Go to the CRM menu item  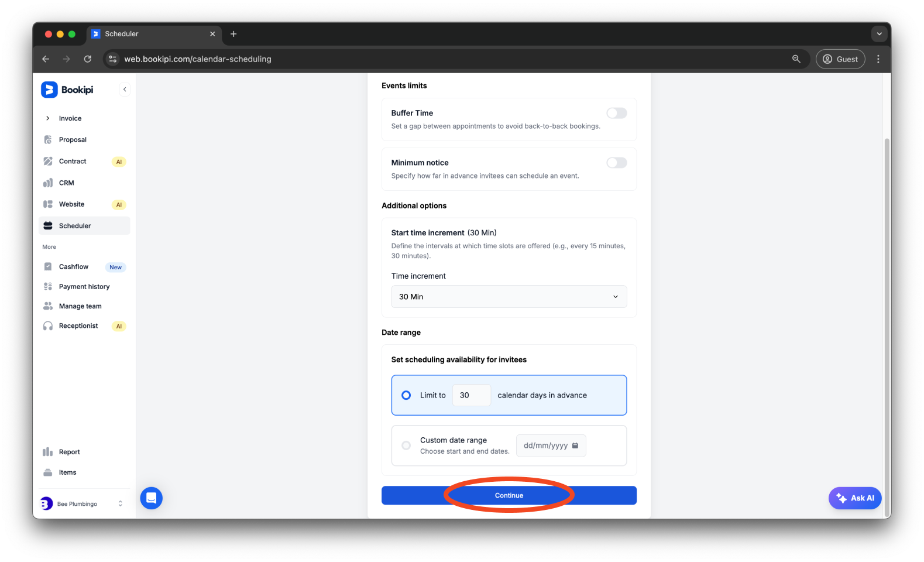tap(67, 183)
